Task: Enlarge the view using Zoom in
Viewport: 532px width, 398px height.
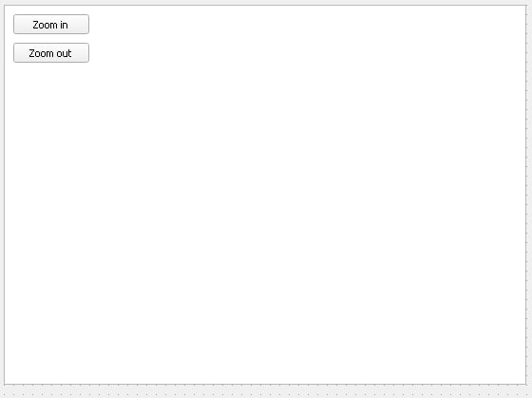Action: [51, 25]
